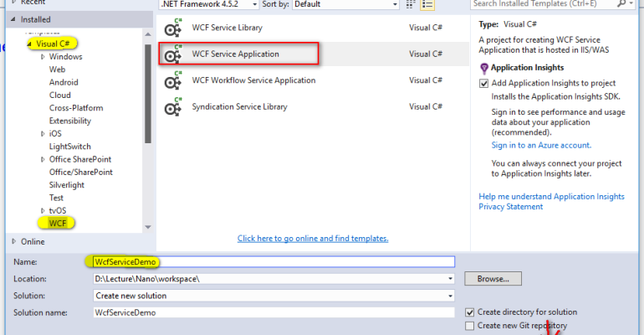Viewport: 644px width, 335px height.
Task: Click the Browse... button
Action: point(493,279)
